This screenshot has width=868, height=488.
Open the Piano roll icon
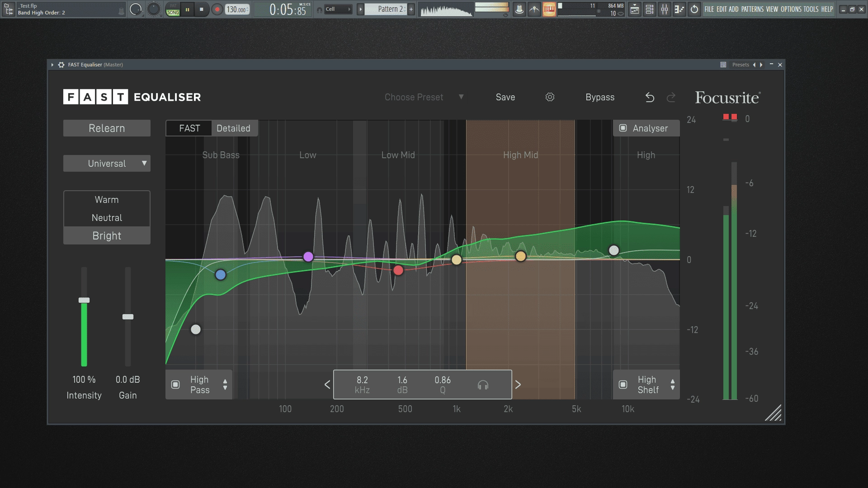click(679, 9)
